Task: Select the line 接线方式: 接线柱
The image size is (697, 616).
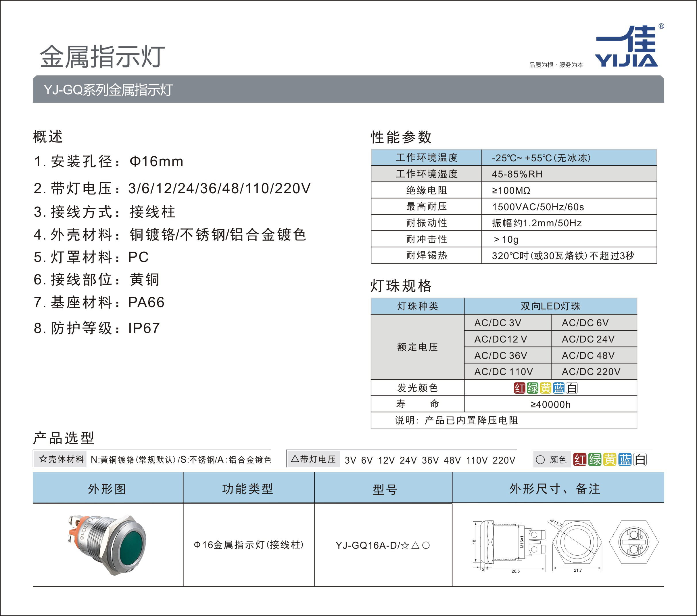Action: click(x=104, y=212)
